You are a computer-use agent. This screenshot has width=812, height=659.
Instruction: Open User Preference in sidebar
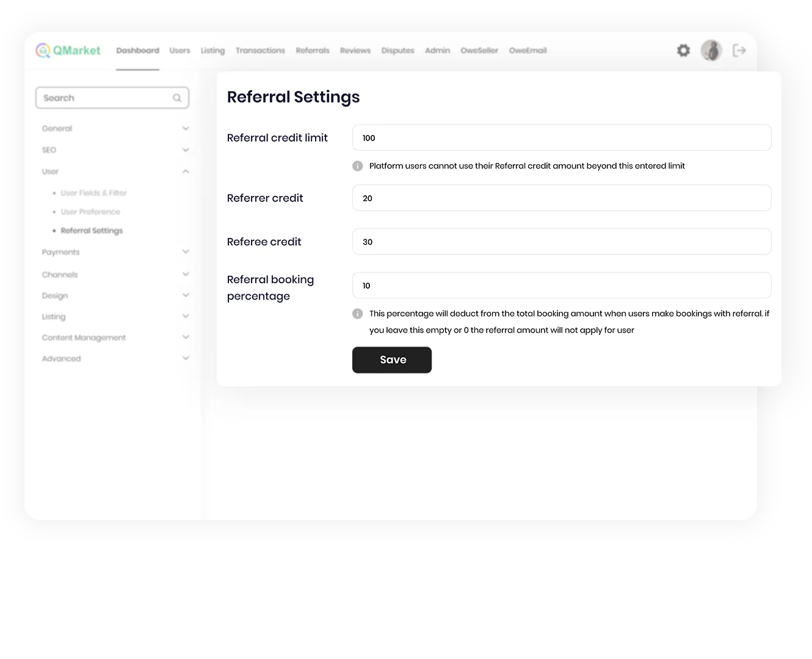click(90, 212)
